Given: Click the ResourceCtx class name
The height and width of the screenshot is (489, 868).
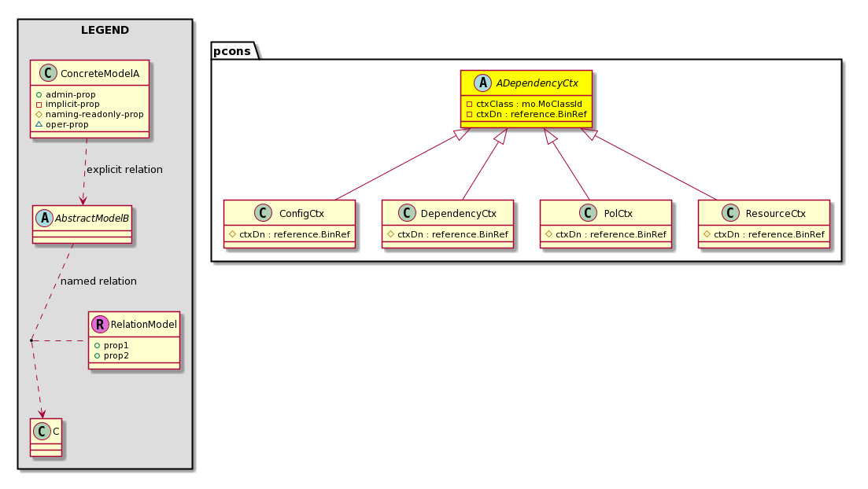Looking at the screenshot, I should tap(776, 214).
